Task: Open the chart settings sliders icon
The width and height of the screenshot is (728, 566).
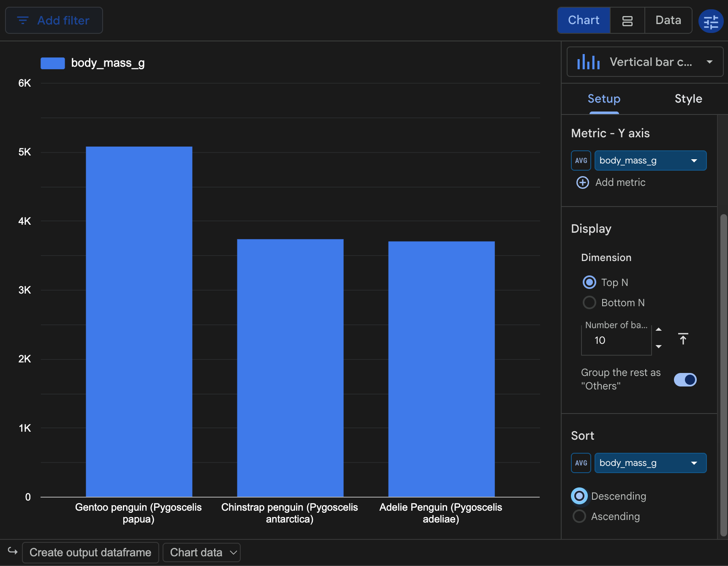Action: (711, 21)
